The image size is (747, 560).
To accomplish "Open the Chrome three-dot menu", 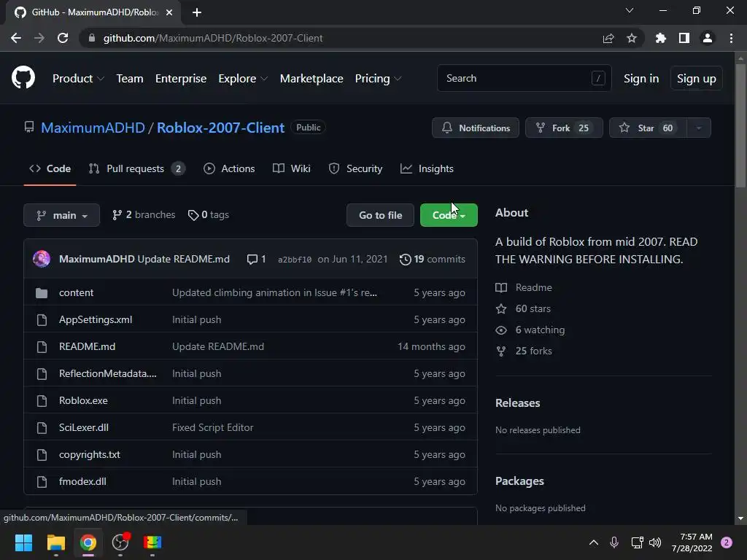I will (731, 38).
